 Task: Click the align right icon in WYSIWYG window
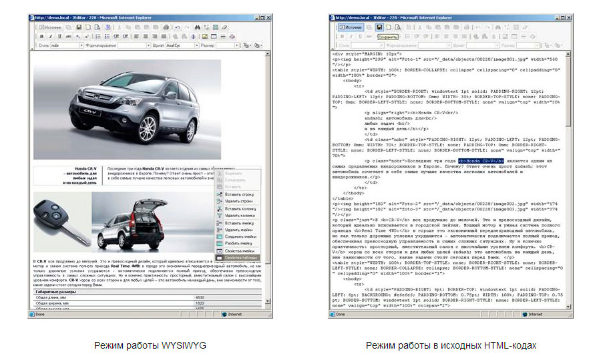[x=155, y=36]
